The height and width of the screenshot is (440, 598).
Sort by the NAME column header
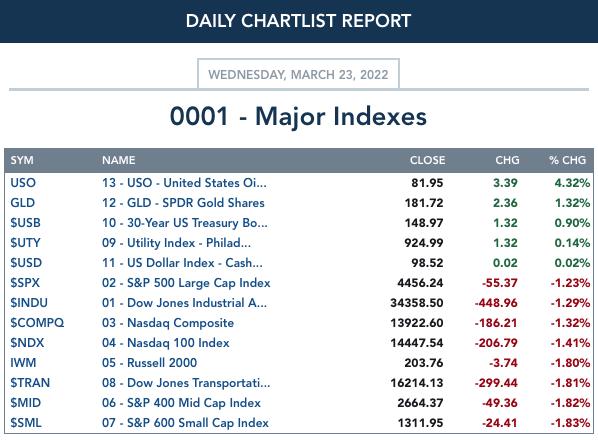(x=118, y=160)
